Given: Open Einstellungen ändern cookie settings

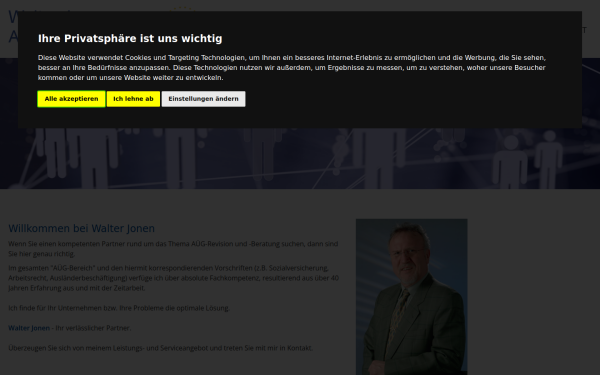Looking at the screenshot, I should pyautogui.click(x=203, y=99).
